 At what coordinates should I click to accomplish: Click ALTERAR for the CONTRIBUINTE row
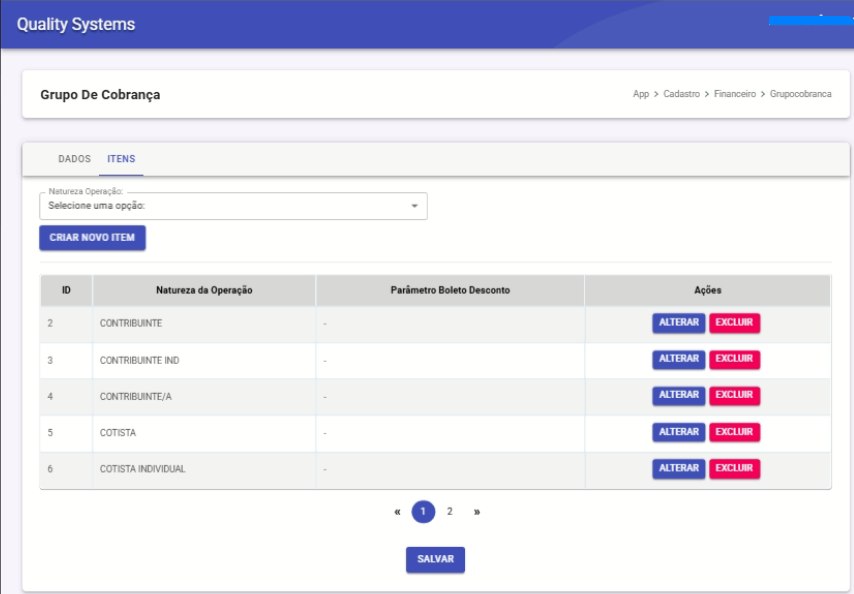click(x=679, y=323)
